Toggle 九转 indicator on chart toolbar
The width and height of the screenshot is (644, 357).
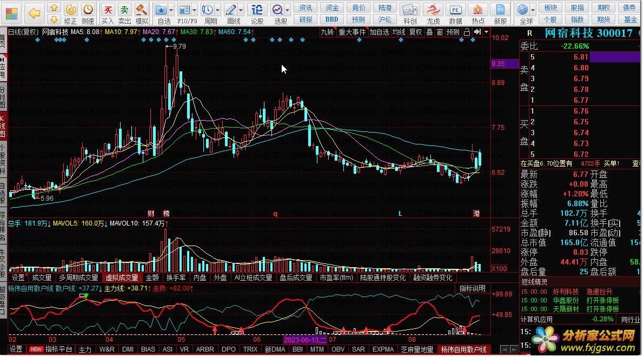327,32
